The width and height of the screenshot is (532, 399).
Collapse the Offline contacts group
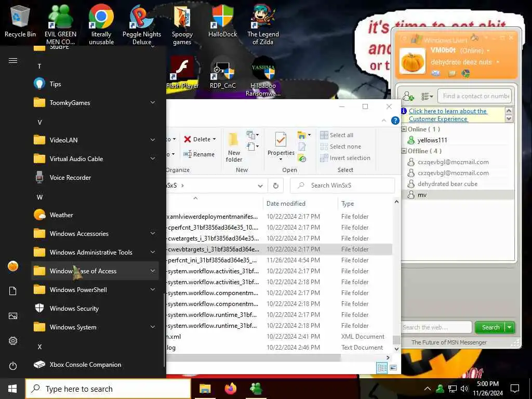(x=404, y=151)
